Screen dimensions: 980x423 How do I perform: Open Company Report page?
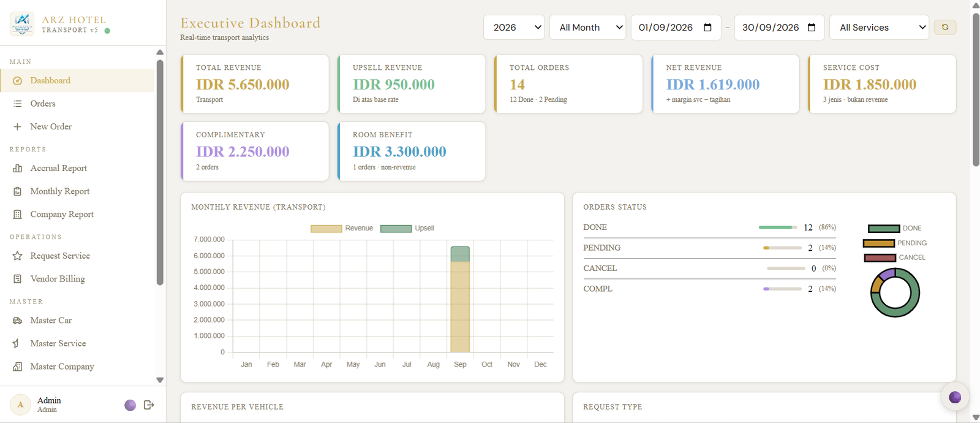pos(77,215)
